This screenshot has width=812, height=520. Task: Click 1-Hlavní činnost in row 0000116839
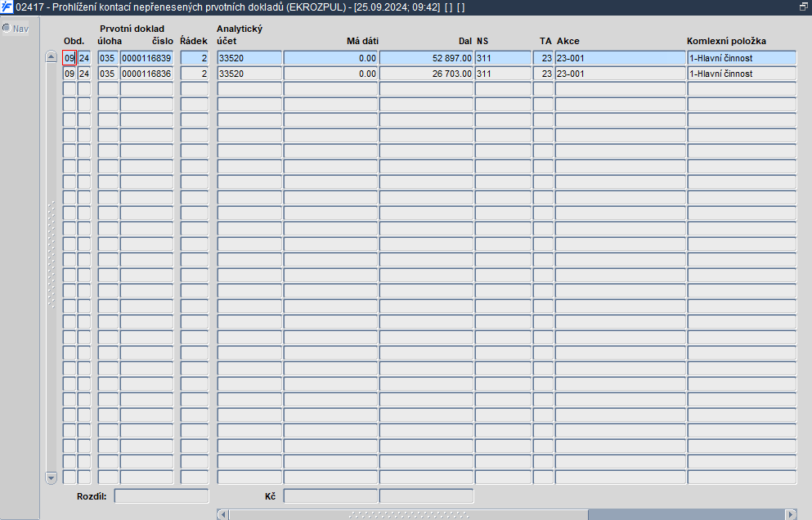coord(742,58)
